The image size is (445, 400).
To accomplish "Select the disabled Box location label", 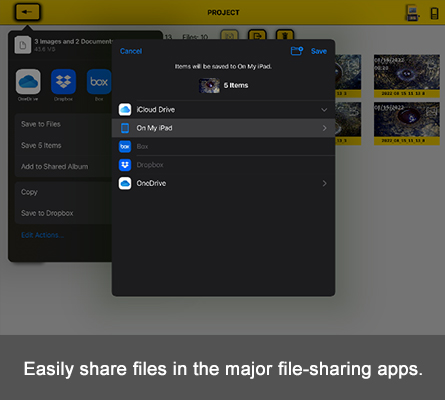I will pos(142,146).
